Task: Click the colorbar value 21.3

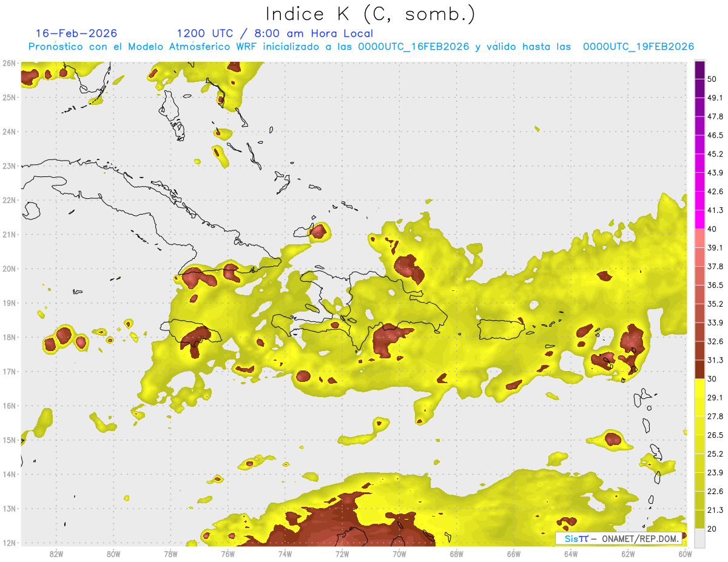Action: (x=715, y=510)
